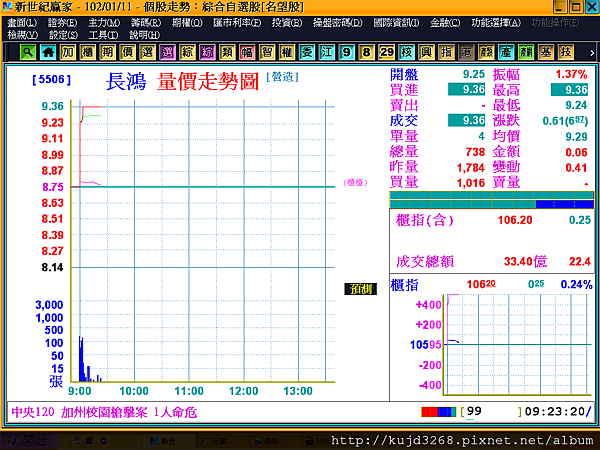Click the 興 toolbar icon
The width and height of the screenshot is (600, 450).
click(x=426, y=52)
